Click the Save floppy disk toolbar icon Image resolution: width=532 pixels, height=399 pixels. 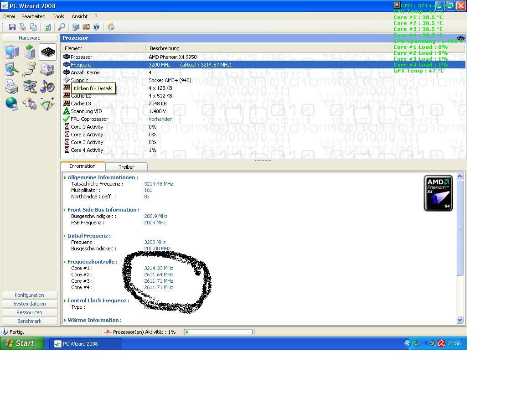[x=12, y=27]
